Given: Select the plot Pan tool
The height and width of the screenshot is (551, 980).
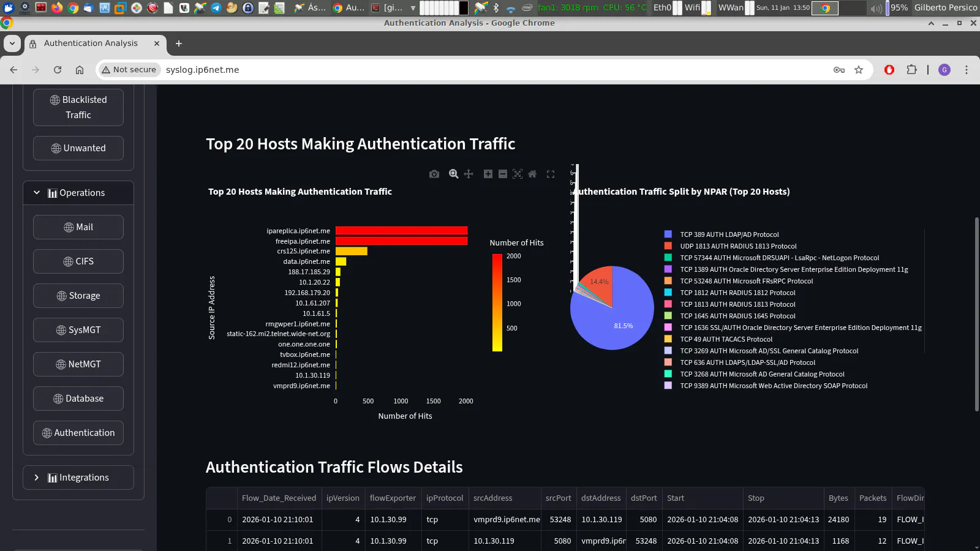Looking at the screenshot, I should click(x=469, y=174).
